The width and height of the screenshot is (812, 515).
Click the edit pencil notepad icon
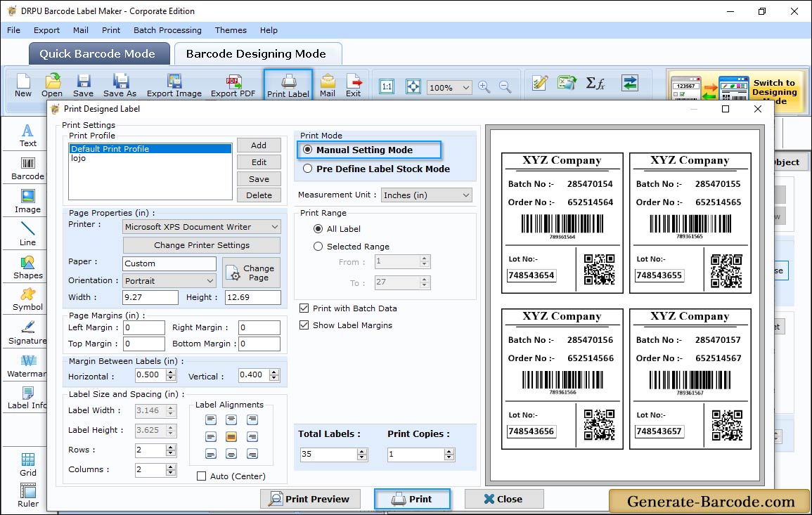540,83
